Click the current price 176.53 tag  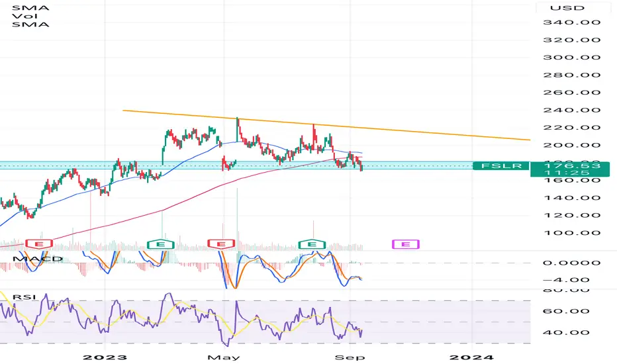(570, 169)
